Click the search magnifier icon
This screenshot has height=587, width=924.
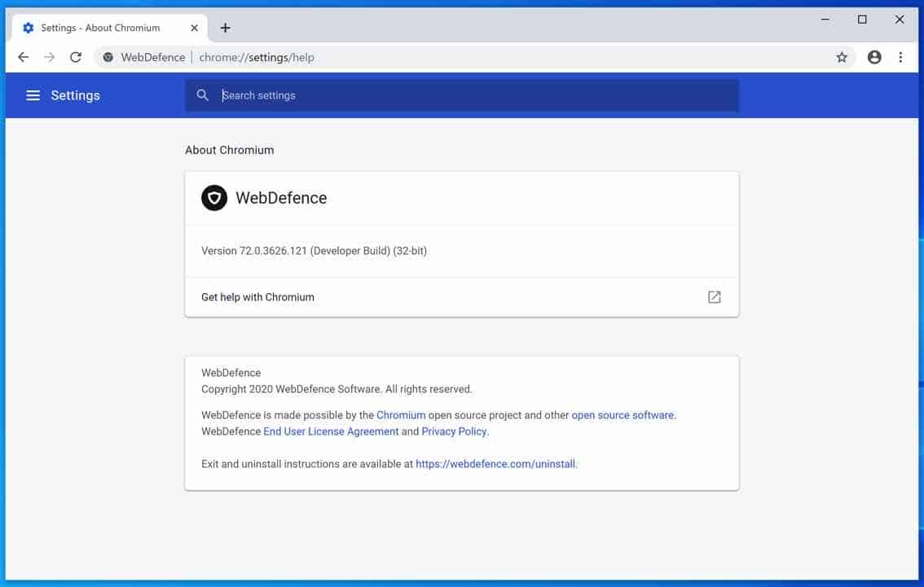click(202, 94)
